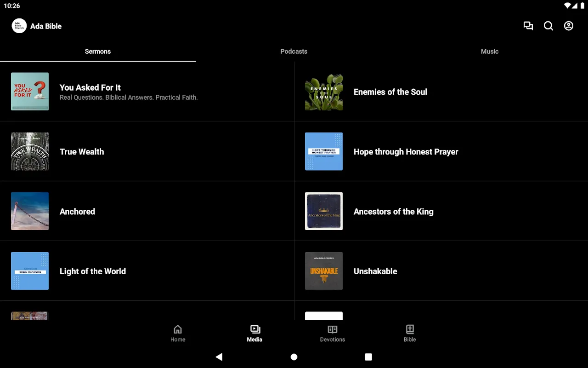Tap the Ada Bible Church logo
Screen dimensions: 588x368
click(19, 26)
